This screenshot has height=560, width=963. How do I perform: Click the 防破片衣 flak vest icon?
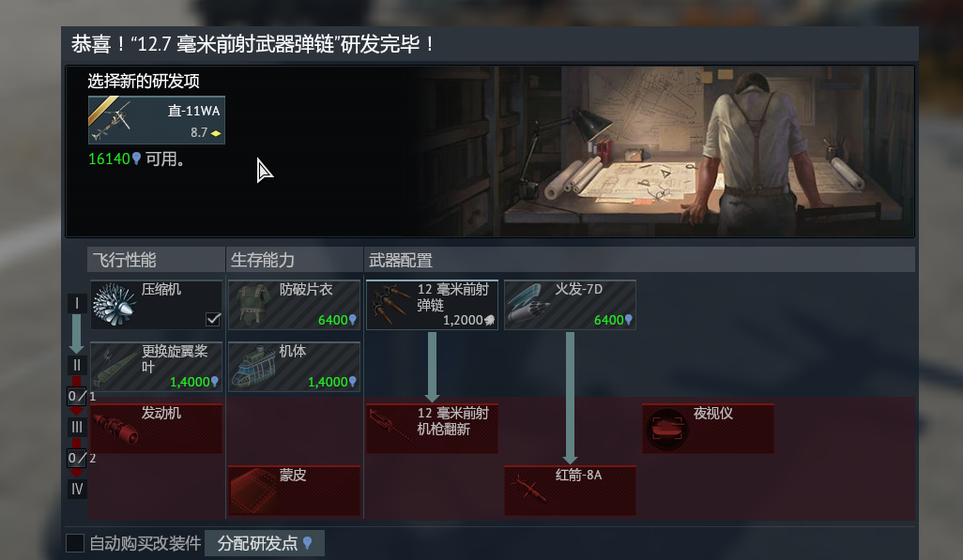(252, 305)
